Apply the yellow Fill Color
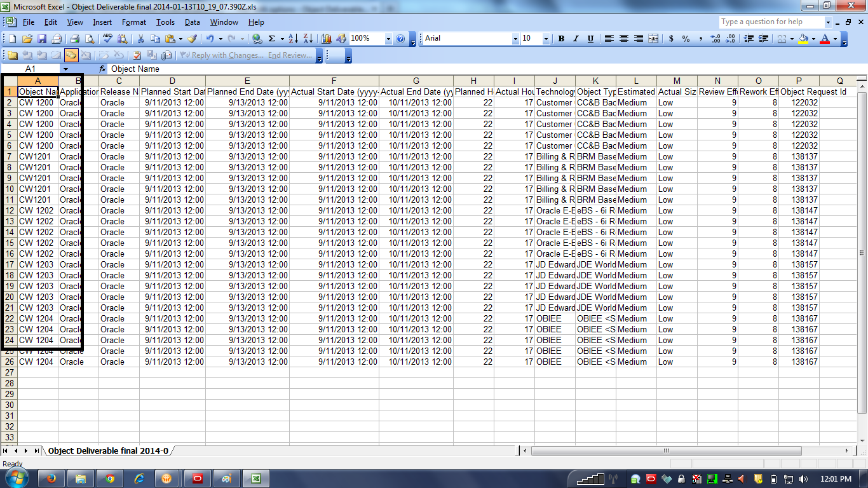 [804, 39]
